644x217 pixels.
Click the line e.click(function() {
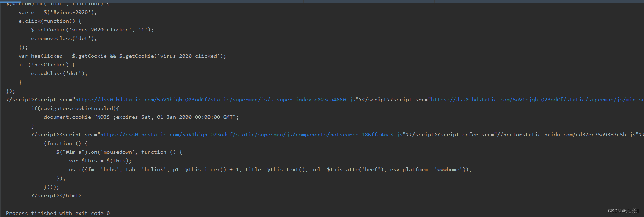click(x=50, y=21)
